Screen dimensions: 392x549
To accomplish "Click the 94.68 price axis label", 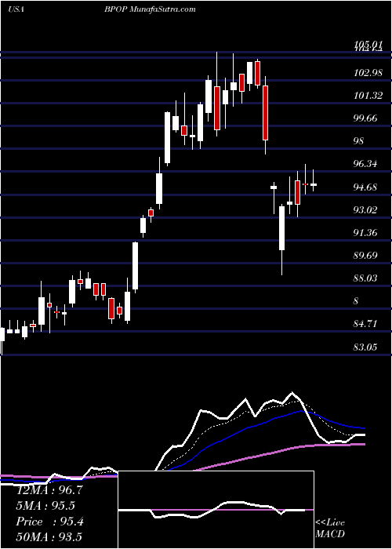I will 366,187.
